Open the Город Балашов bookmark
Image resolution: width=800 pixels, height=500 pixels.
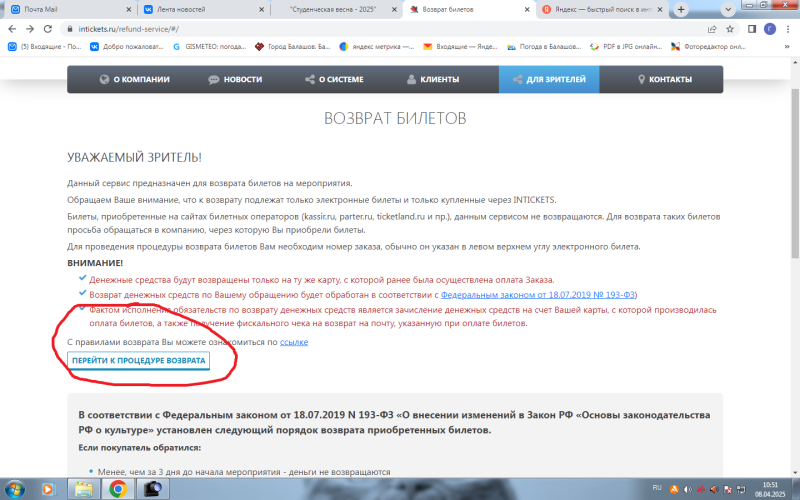click(x=293, y=46)
